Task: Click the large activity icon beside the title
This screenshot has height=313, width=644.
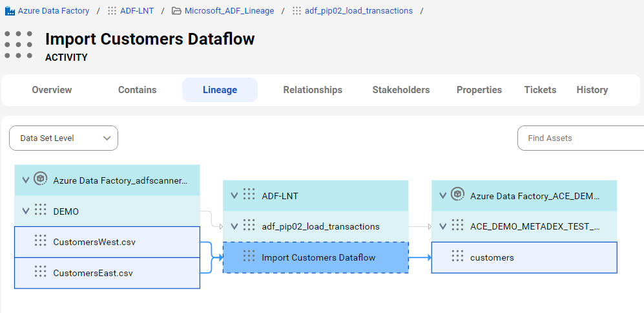Action: [x=19, y=45]
